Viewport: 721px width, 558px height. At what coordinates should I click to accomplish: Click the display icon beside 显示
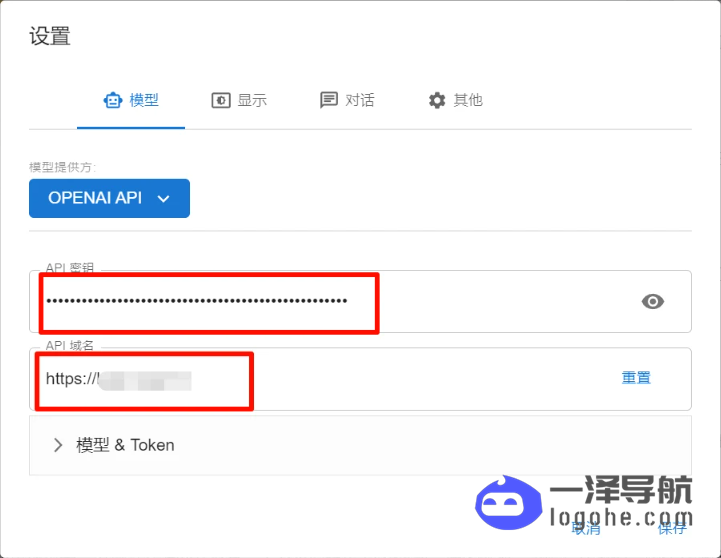(220, 100)
